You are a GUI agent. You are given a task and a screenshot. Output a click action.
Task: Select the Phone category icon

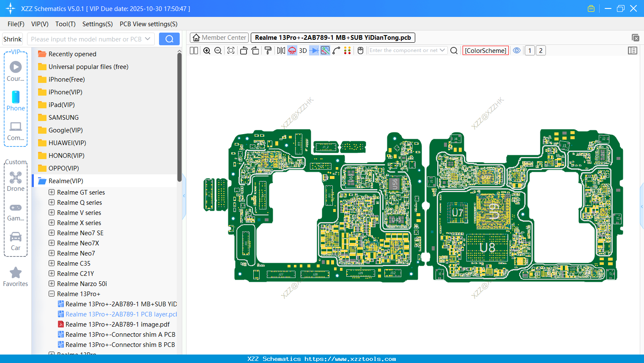point(16,101)
